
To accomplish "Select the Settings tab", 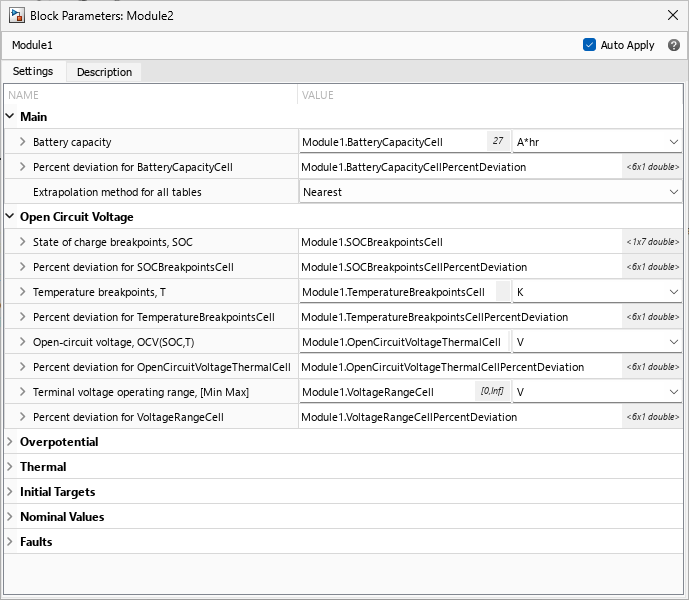I will click(x=33, y=72).
